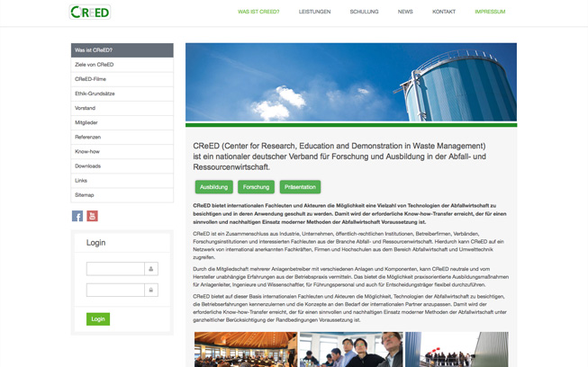The height and width of the screenshot is (367, 588).
Task: Go to the LEISTUNGEN menu item
Action: point(314,12)
